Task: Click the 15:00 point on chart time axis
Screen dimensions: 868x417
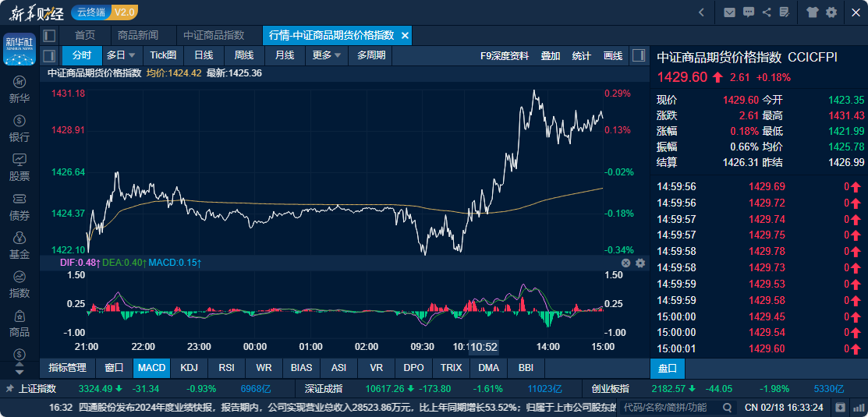Action: [x=603, y=346]
